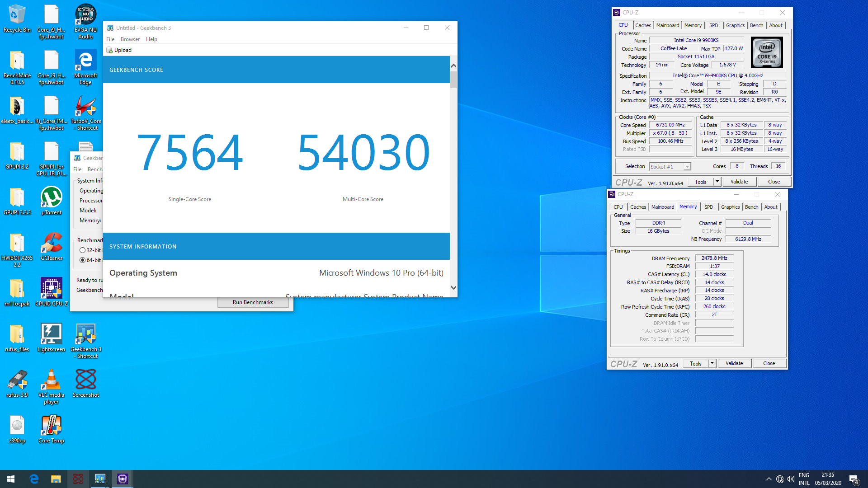Open Socket #1 selection dropdown in CPU-Z
Screen dimensions: 868x488
click(670, 167)
